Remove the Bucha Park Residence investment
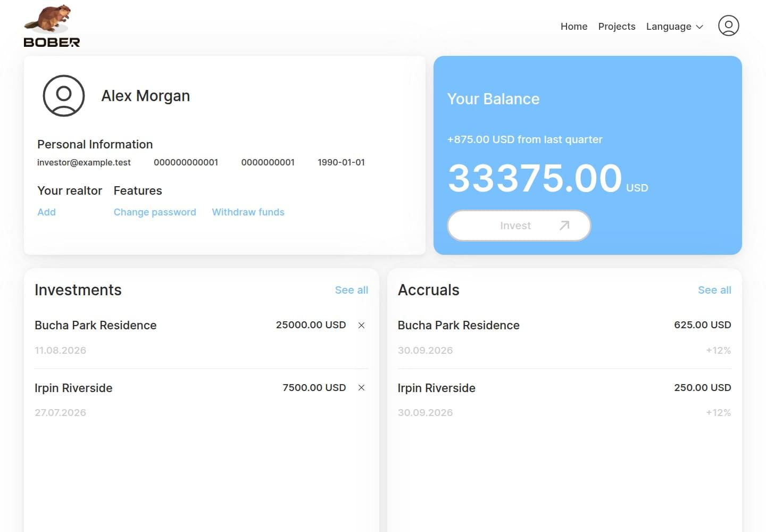This screenshot has width=766, height=532. [x=361, y=325]
